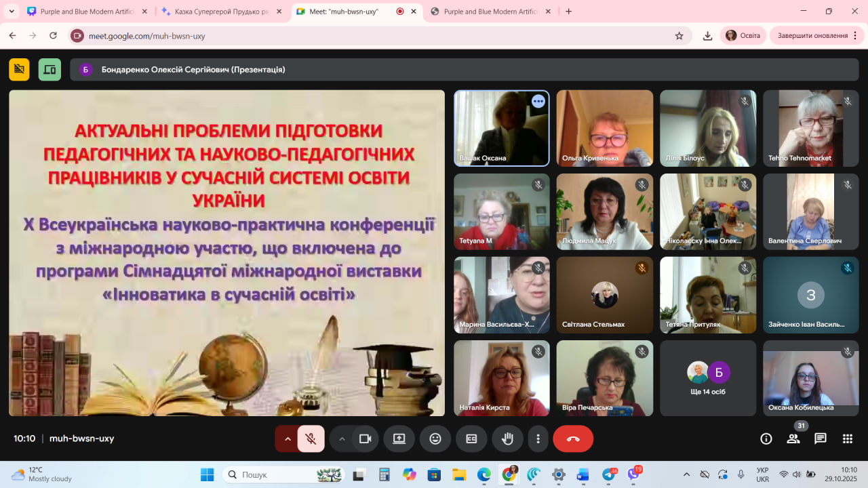Show hidden system tray icons chevron

click(686, 474)
